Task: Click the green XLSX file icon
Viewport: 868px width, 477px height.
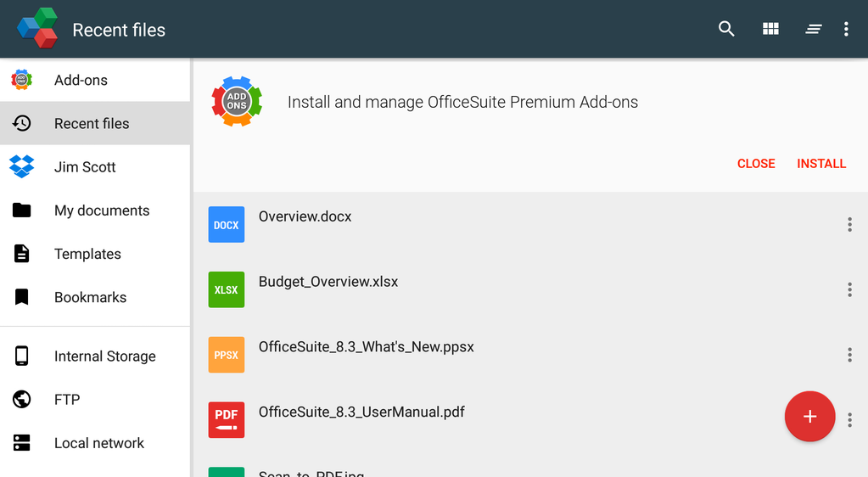Action: click(x=227, y=289)
